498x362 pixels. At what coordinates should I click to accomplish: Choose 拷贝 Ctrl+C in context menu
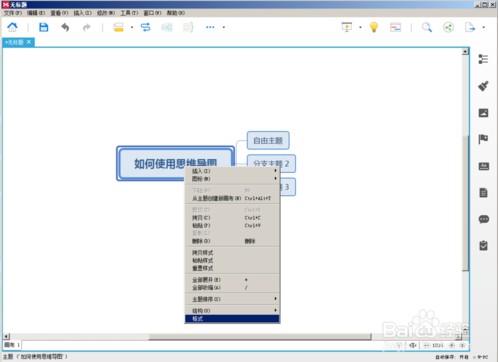point(232,218)
